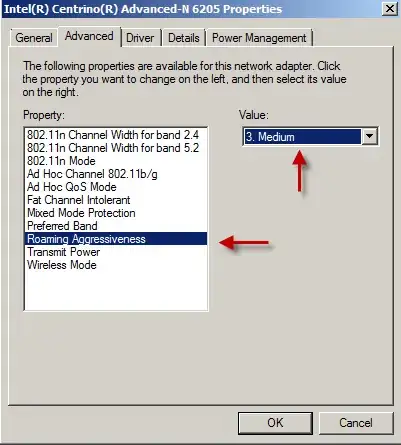Go to the Details tab
This screenshot has height=445, width=401.
pos(184,38)
